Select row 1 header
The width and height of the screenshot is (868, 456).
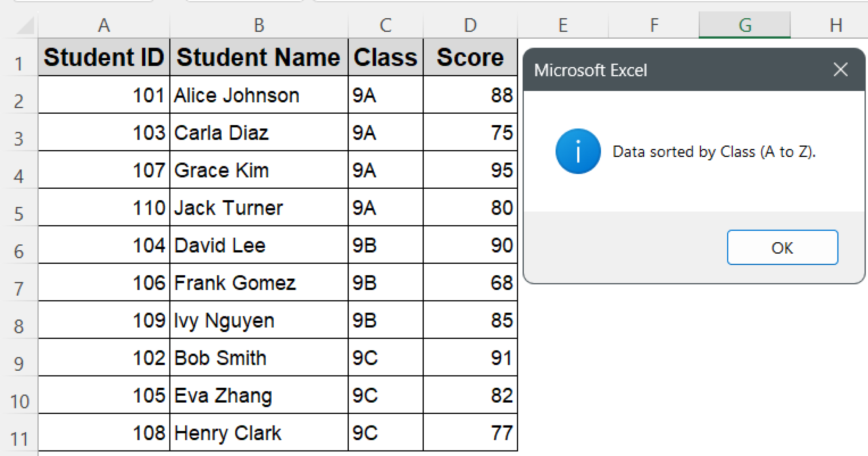19,64
